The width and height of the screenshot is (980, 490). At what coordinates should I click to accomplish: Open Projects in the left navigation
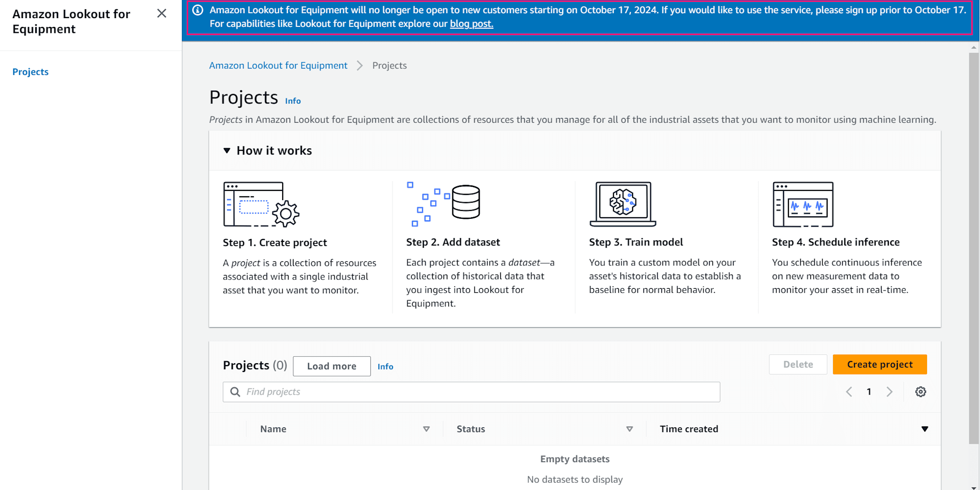coord(30,72)
